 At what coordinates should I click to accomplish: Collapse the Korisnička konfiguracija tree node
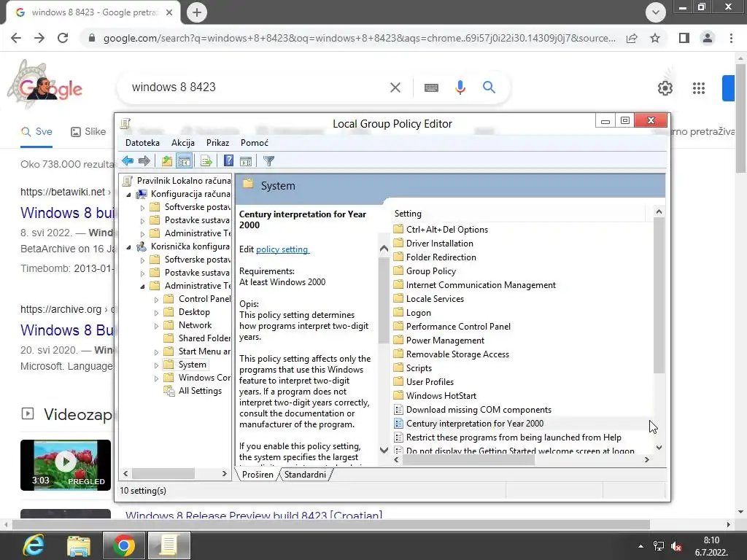(128, 246)
